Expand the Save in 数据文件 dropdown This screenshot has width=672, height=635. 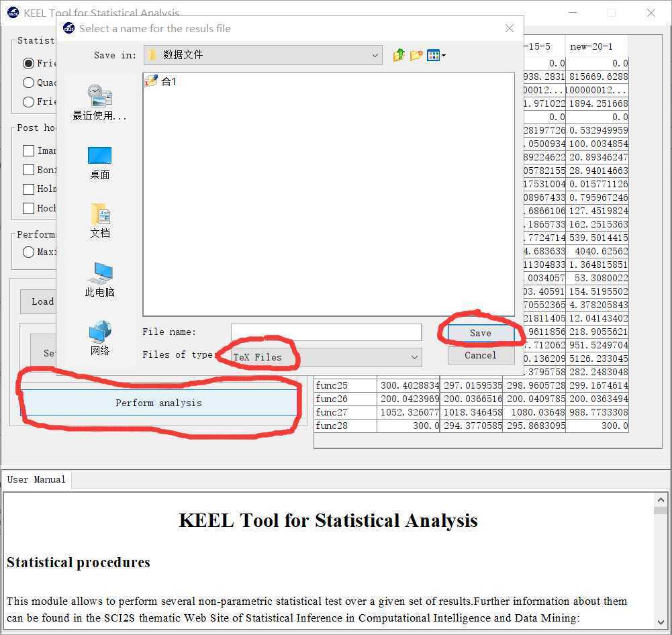(262, 55)
